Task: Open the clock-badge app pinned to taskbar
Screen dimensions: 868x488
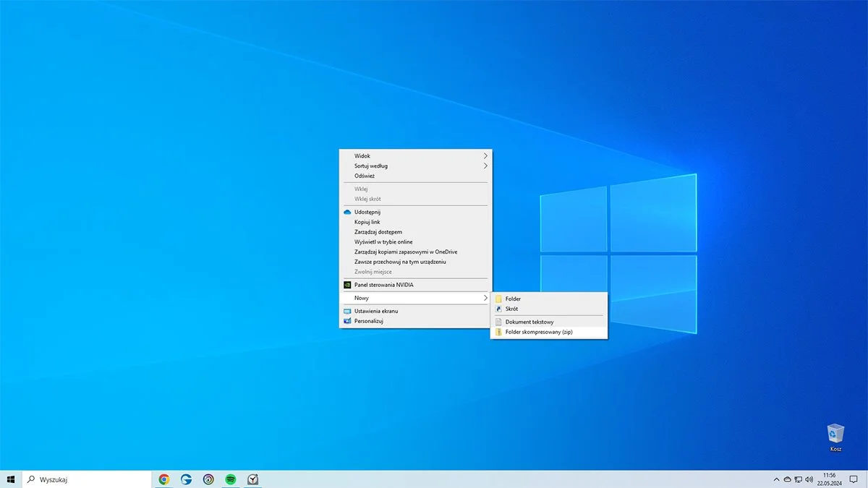Action: [252, 479]
